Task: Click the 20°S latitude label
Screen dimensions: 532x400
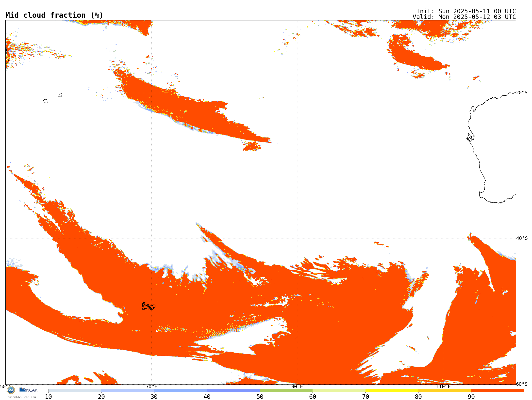Action: pos(522,93)
